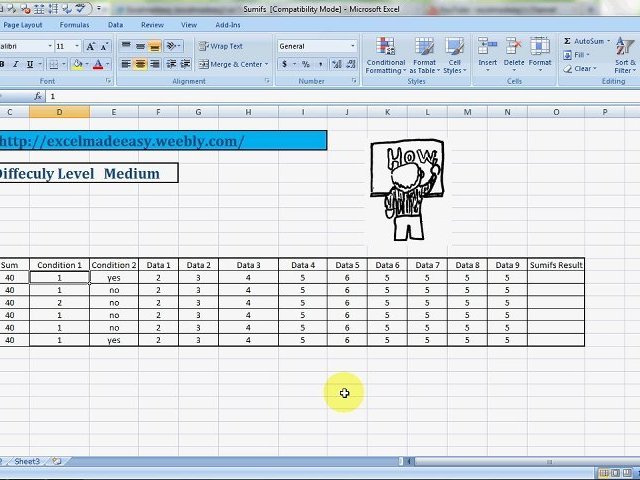The height and width of the screenshot is (480, 640).
Task: Toggle Wrap Text
Action: coord(221,46)
